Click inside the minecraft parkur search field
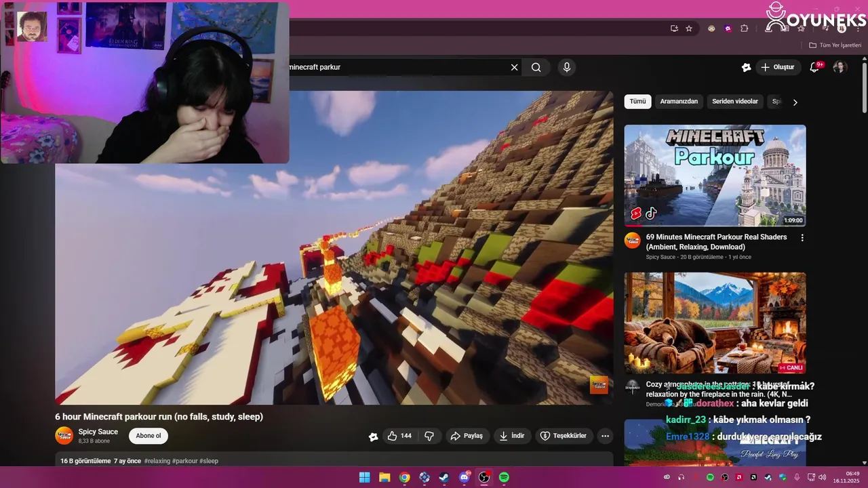868x488 pixels. pos(397,67)
